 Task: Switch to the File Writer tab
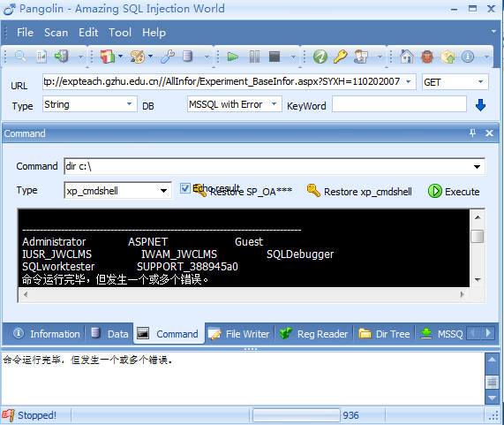click(x=239, y=334)
